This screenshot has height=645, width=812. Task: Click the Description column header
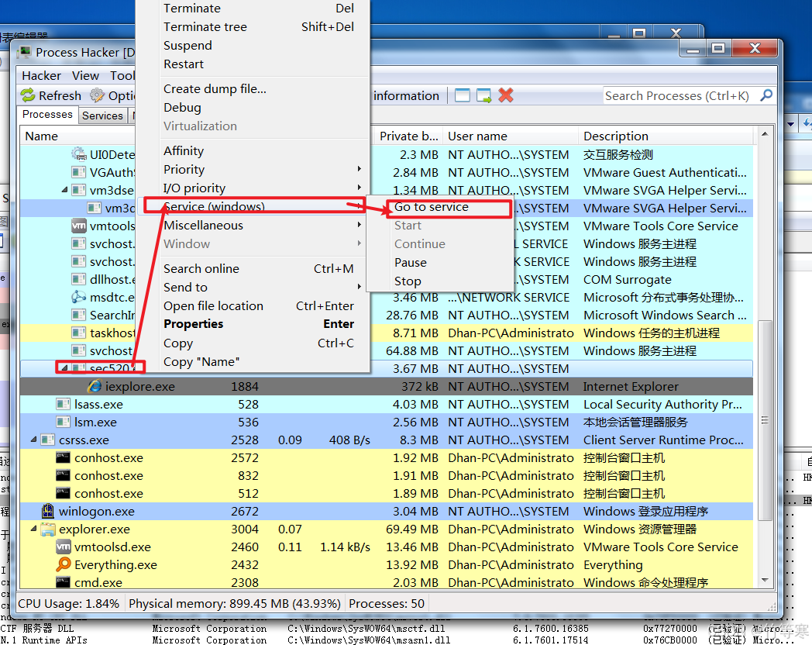tap(616, 136)
